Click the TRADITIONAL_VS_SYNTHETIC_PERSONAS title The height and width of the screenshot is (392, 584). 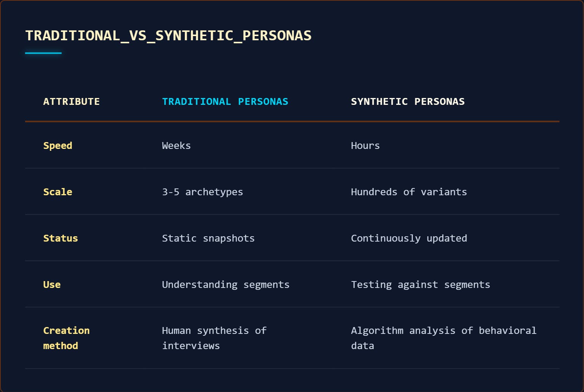point(168,36)
